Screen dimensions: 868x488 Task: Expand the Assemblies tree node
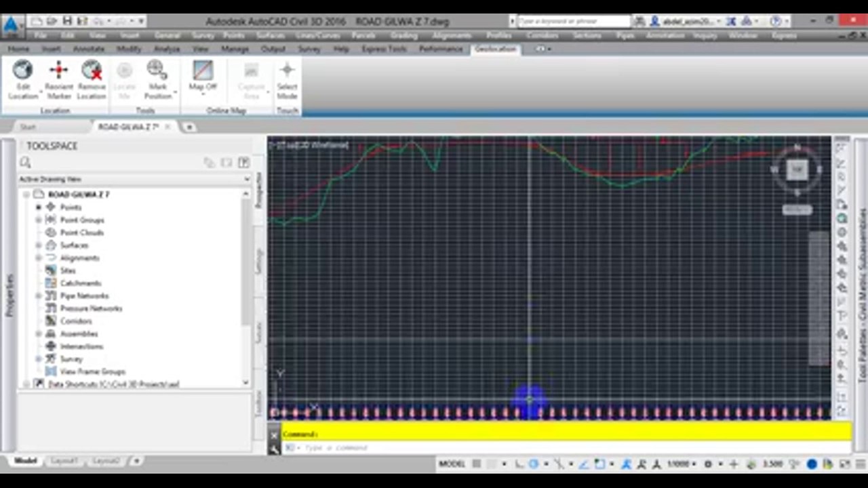[x=39, y=333]
